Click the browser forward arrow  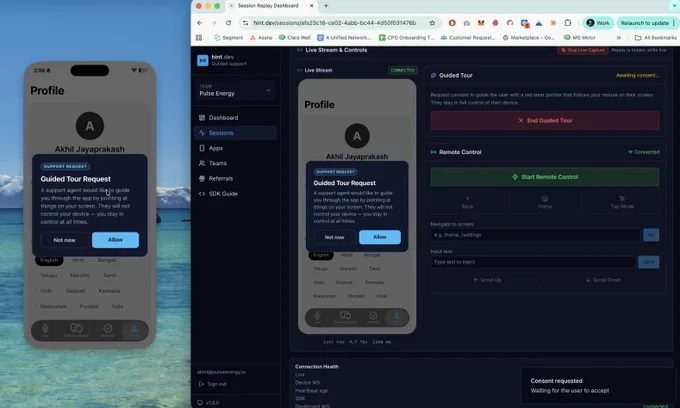[x=214, y=23]
